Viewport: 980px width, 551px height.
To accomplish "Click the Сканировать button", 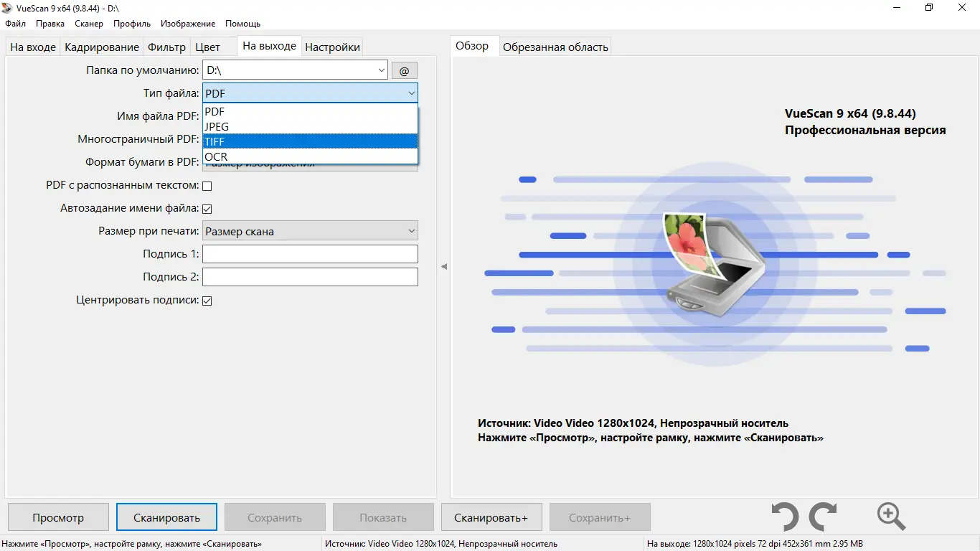I will point(166,517).
